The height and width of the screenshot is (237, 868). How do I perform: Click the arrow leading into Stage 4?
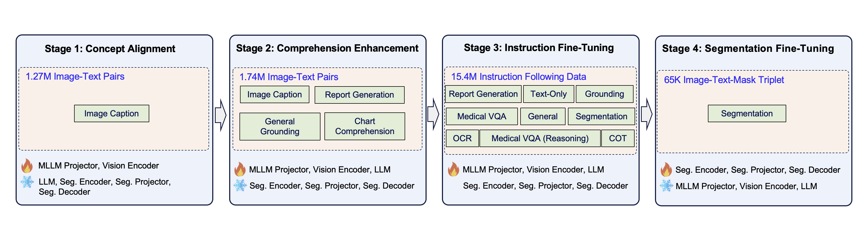coord(646,115)
